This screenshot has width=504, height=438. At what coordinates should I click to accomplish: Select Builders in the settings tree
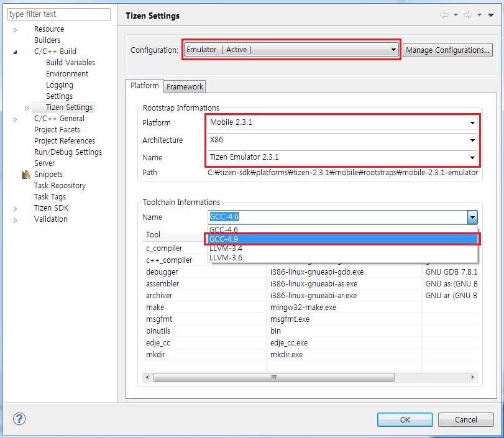tap(47, 40)
